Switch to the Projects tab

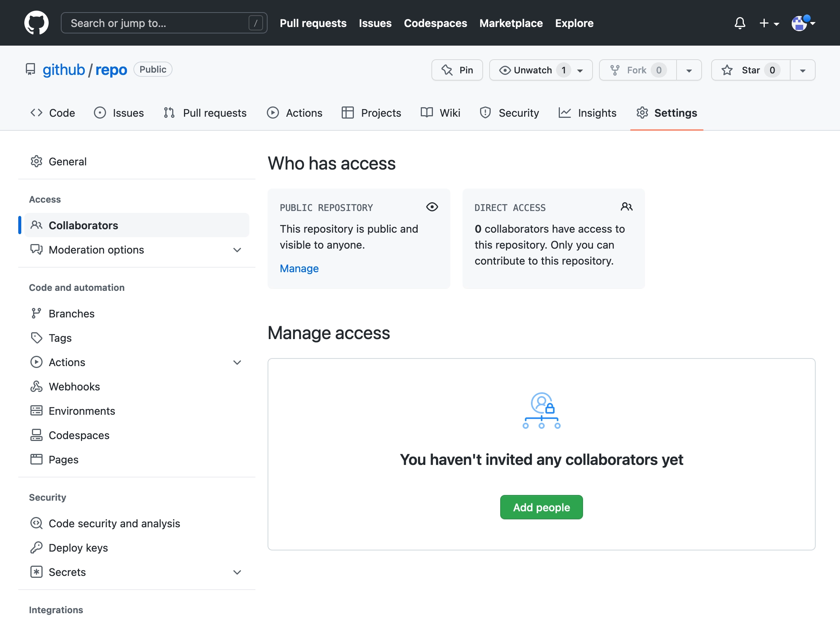371,113
